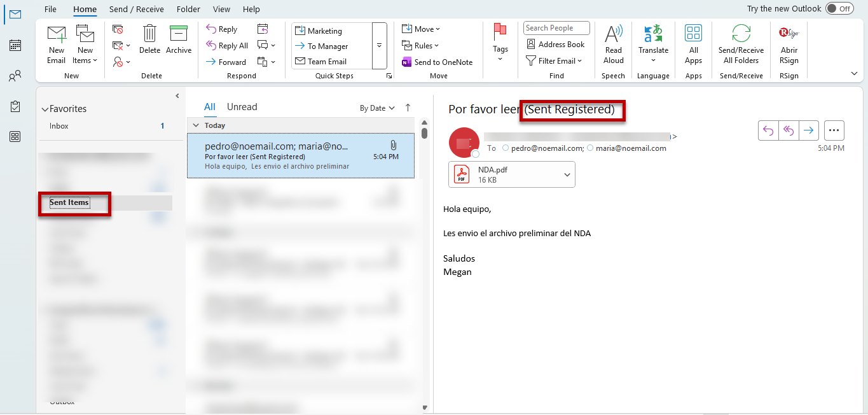Image resolution: width=868 pixels, height=415 pixels.
Task: Open the File menu
Action: pos(50,10)
